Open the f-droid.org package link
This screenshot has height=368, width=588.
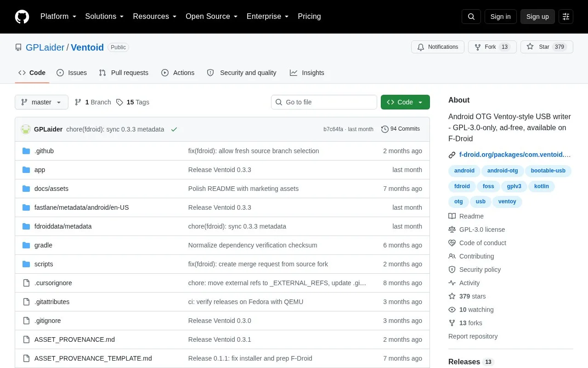coord(515,155)
